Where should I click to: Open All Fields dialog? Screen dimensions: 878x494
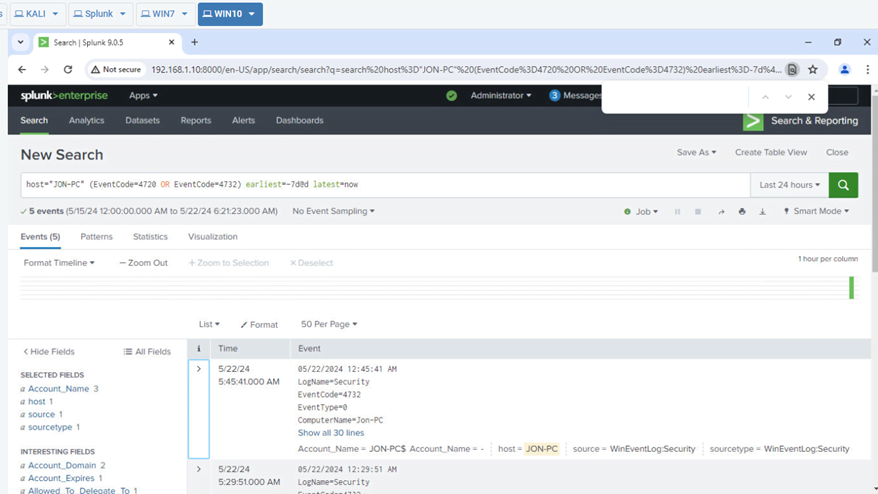click(x=147, y=352)
